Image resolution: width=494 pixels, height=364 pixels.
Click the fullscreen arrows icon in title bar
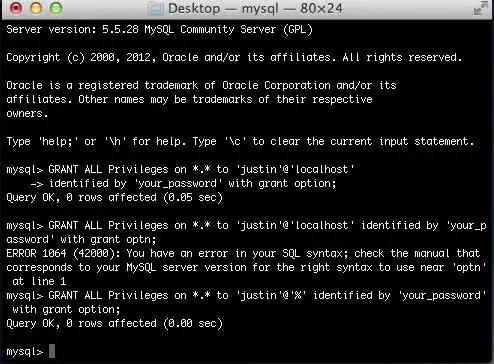[480, 8]
